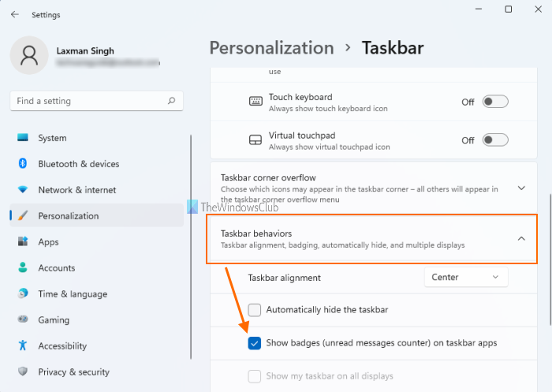Collapse Taskbar behaviors section chevron
This screenshot has width=552, height=392.
point(521,239)
